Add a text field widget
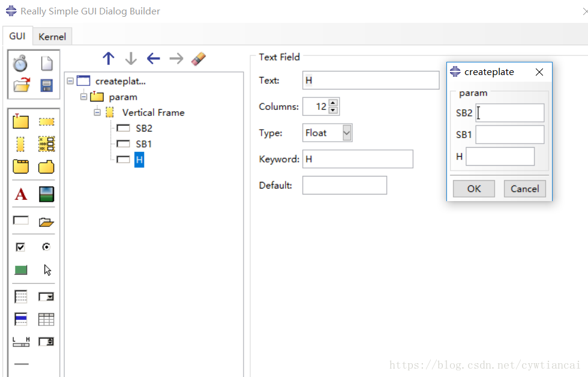The image size is (588, 377). click(x=20, y=220)
